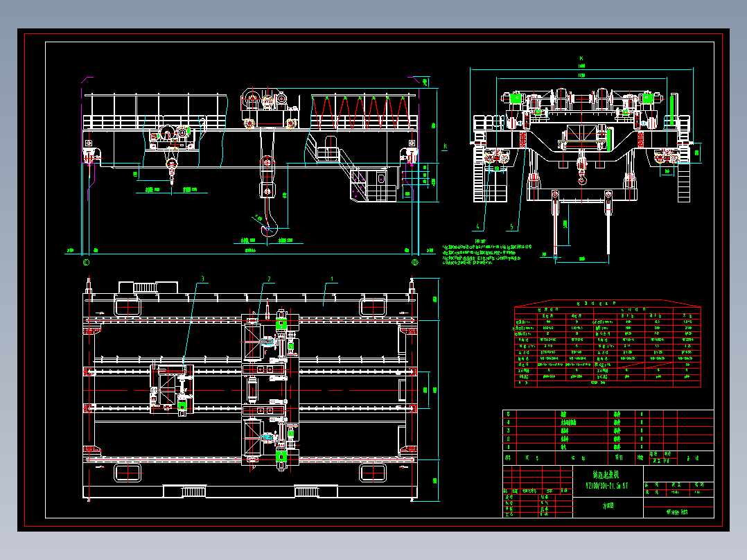Click leader number 4 below the side view
This screenshot has height=560, width=747.
478,227
